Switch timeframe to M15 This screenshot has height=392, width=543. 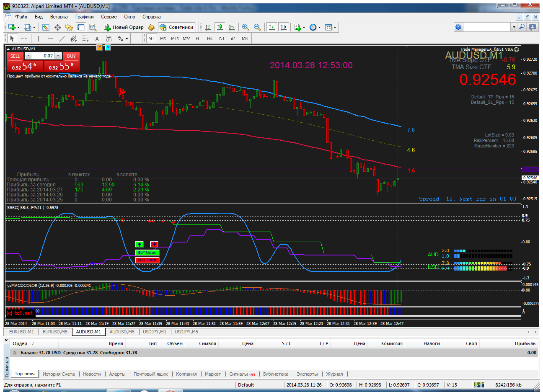tap(175, 39)
